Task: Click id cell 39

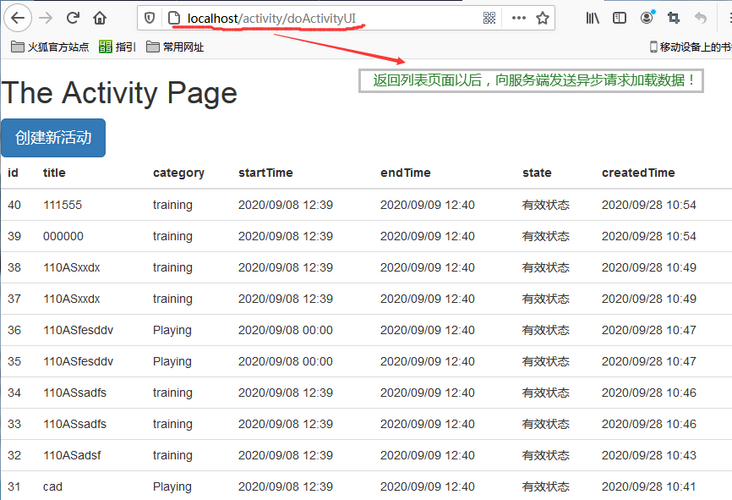Action: [x=14, y=236]
